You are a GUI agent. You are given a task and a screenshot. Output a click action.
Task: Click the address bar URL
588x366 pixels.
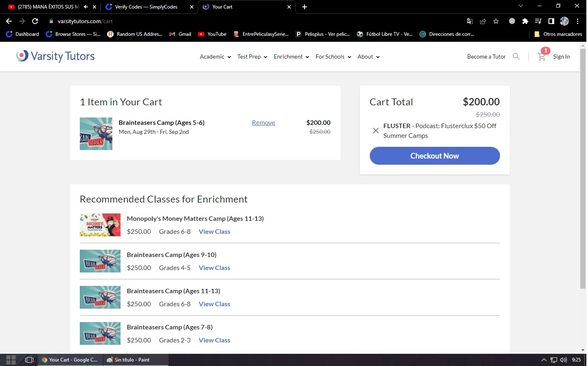tap(85, 21)
